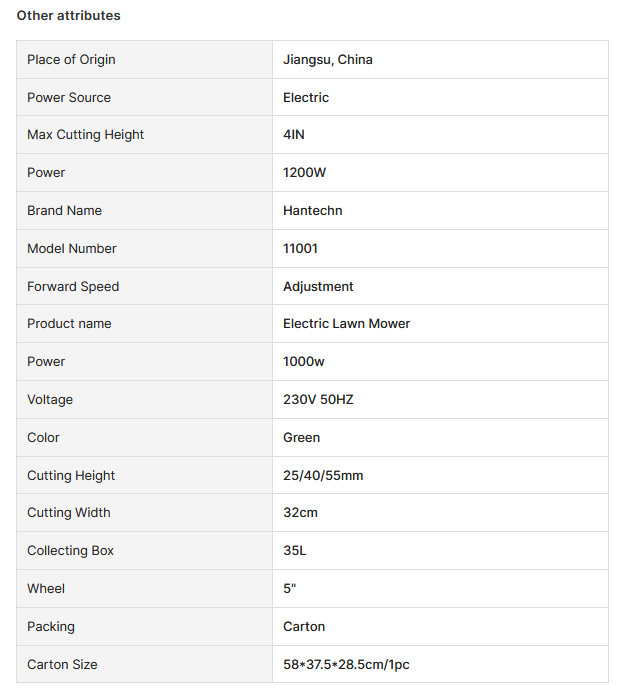Viewport: 624px width, 697px height.
Task: Click the "58*37.5*28.5cm/1pc" carton size value
Action: click(x=347, y=665)
